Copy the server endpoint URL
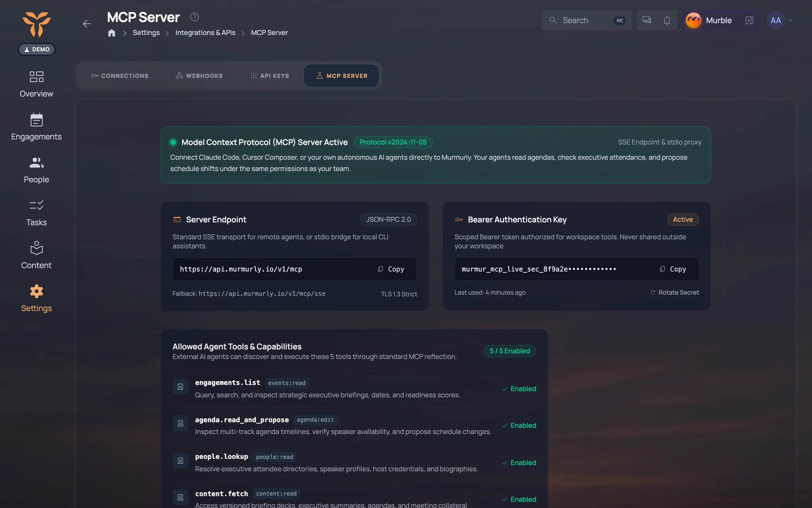This screenshot has width=812, height=508. click(x=391, y=269)
